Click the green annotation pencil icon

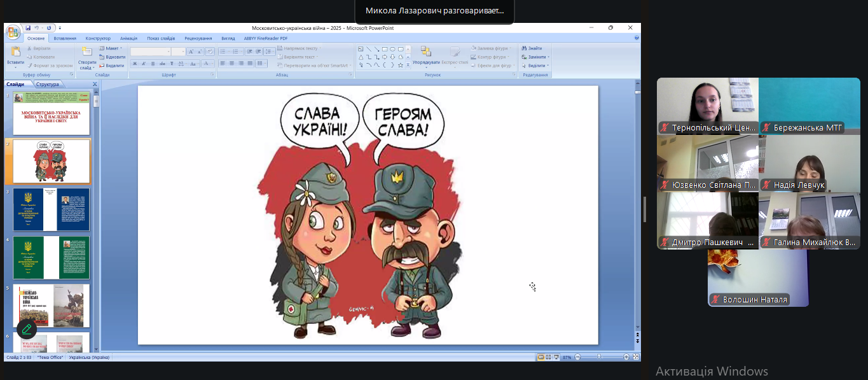tap(26, 329)
